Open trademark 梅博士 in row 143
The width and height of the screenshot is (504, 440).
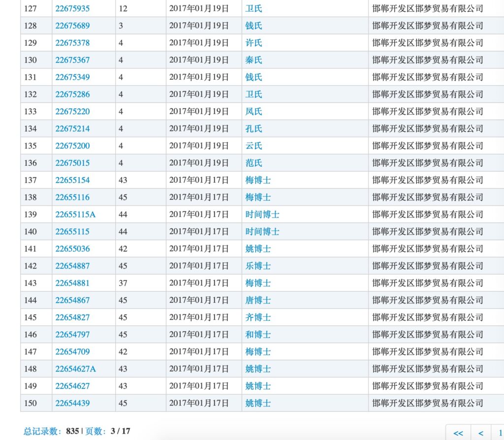click(x=258, y=283)
